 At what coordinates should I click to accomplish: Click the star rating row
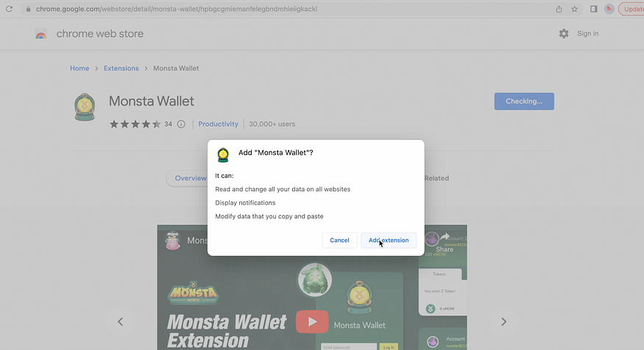[x=135, y=124]
